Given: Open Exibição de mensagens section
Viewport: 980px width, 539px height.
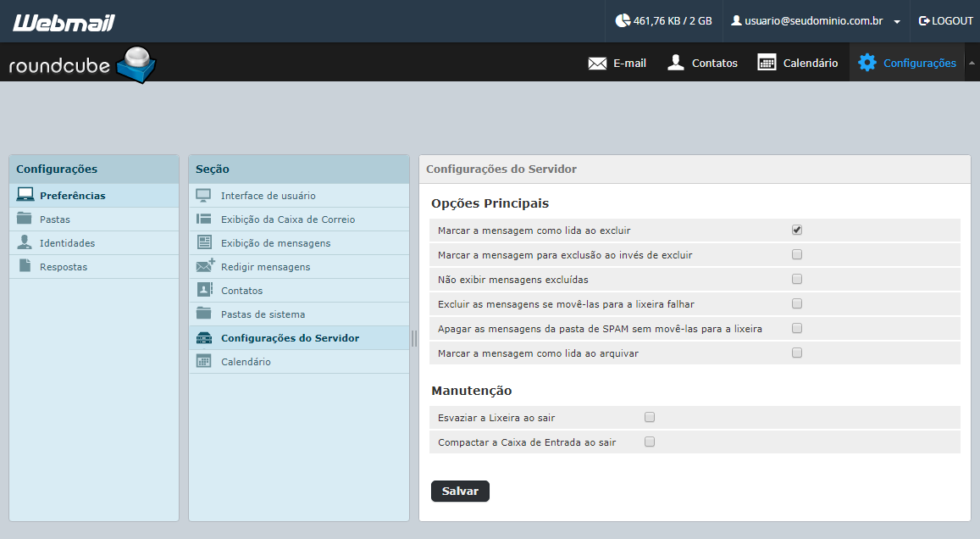Looking at the screenshot, I should coord(299,242).
